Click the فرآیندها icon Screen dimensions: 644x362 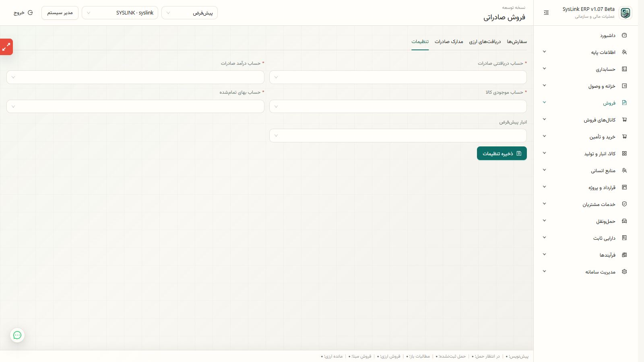pyautogui.click(x=624, y=255)
